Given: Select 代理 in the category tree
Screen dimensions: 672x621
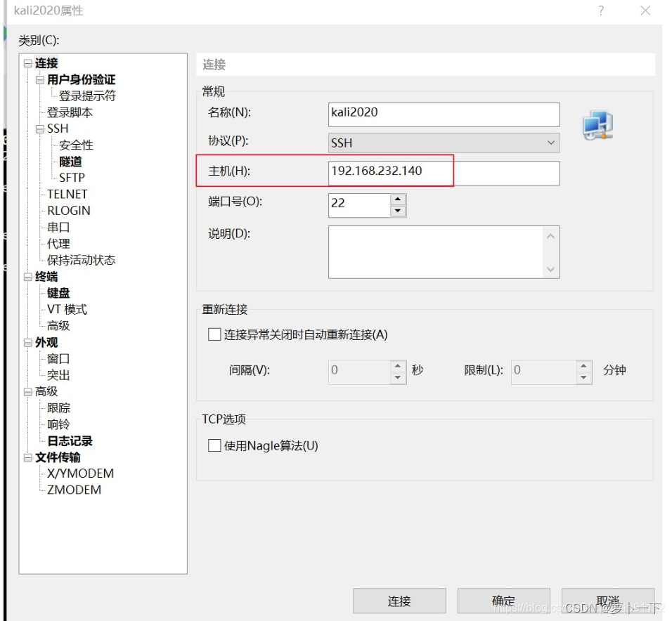Looking at the screenshot, I should 58,244.
